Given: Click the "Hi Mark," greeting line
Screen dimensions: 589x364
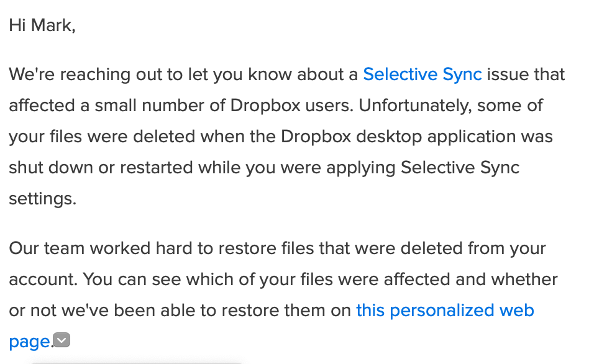Looking at the screenshot, I should click(42, 26).
